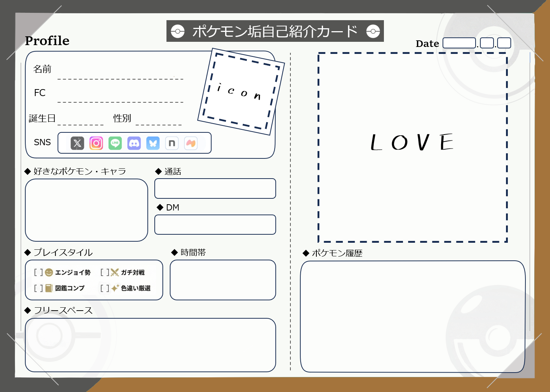Check the エンジョイ勢 checkbox
The image size is (550, 392).
coord(39,272)
